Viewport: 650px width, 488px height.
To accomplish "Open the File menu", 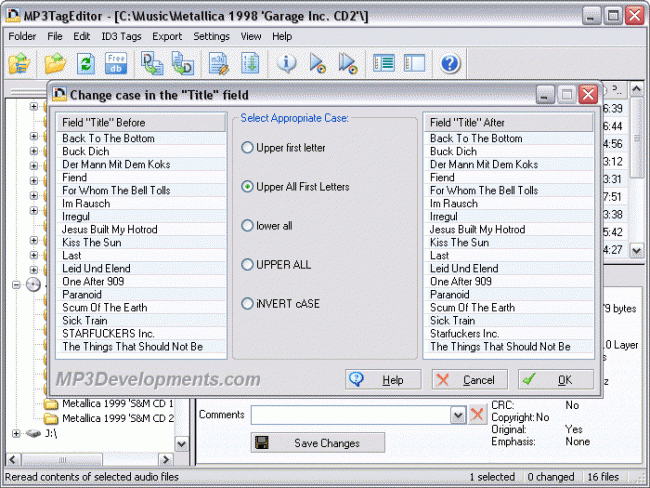I will coord(55,36).
